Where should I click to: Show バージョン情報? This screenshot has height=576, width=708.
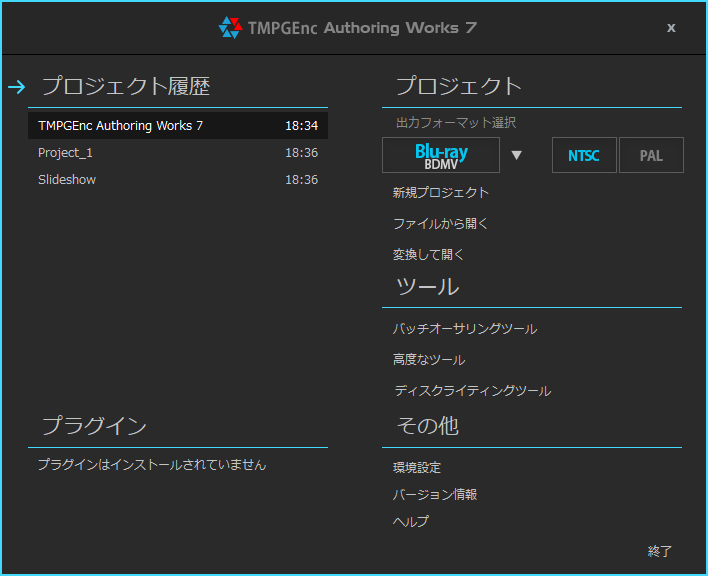click(435, 495)
